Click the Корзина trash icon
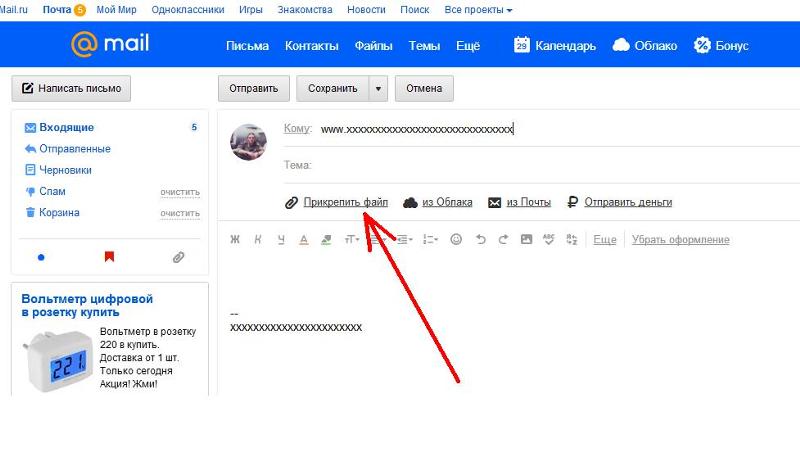The height and width of the screenshot is (454, 800). [x=30, y=212]
